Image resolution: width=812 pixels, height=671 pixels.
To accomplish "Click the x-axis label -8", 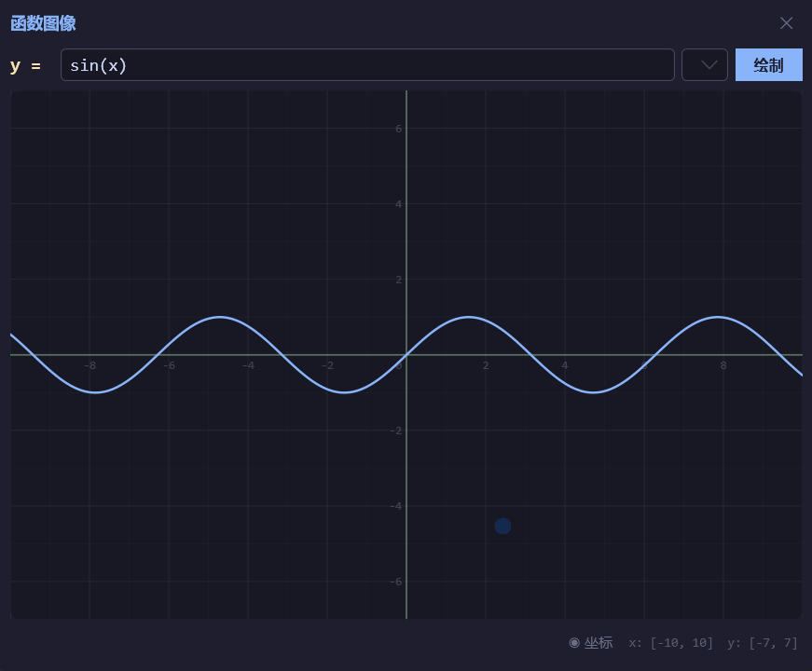I will [x=90, y=365].
